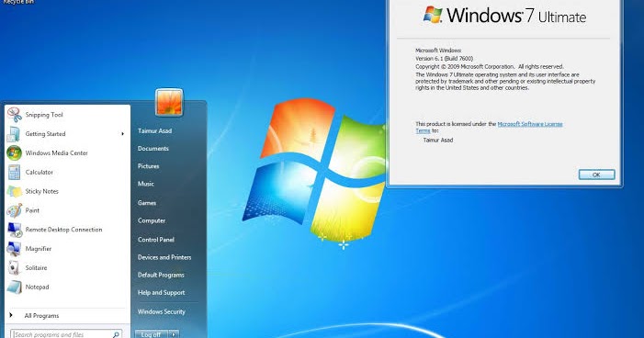Click the Sticky Notes label
The image size is (644, 338).
pyautogui.click(x=42, y=191)
